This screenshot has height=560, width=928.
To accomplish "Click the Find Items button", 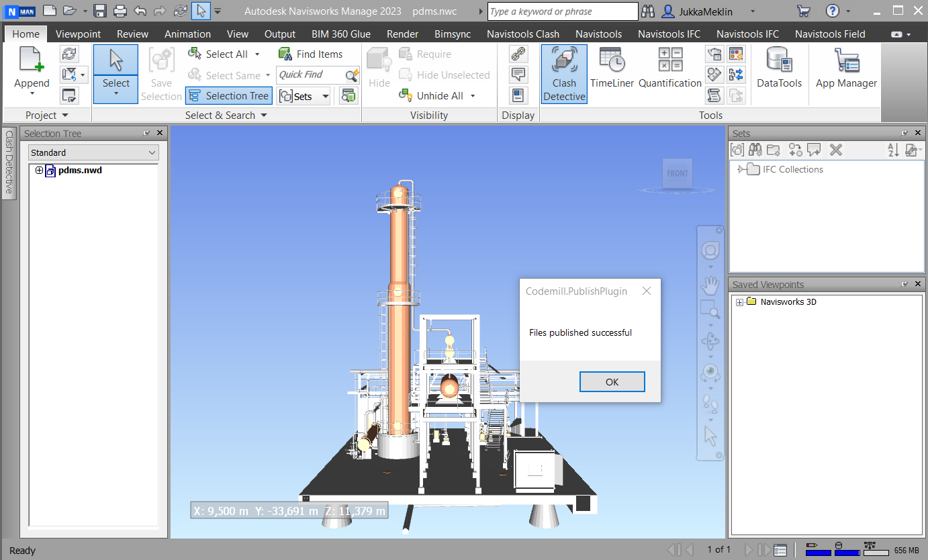I will [311, 54].
